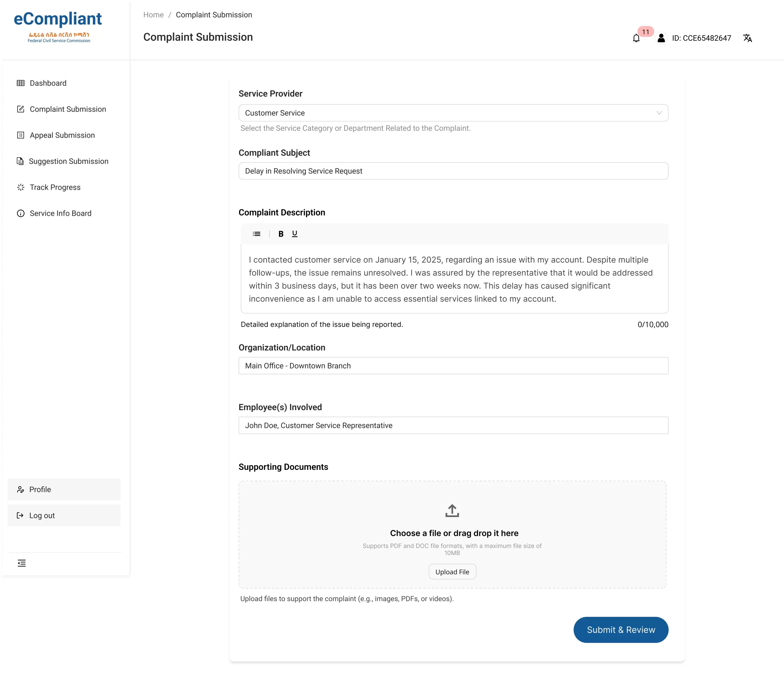Open Service Info Board

pos(60,213)
